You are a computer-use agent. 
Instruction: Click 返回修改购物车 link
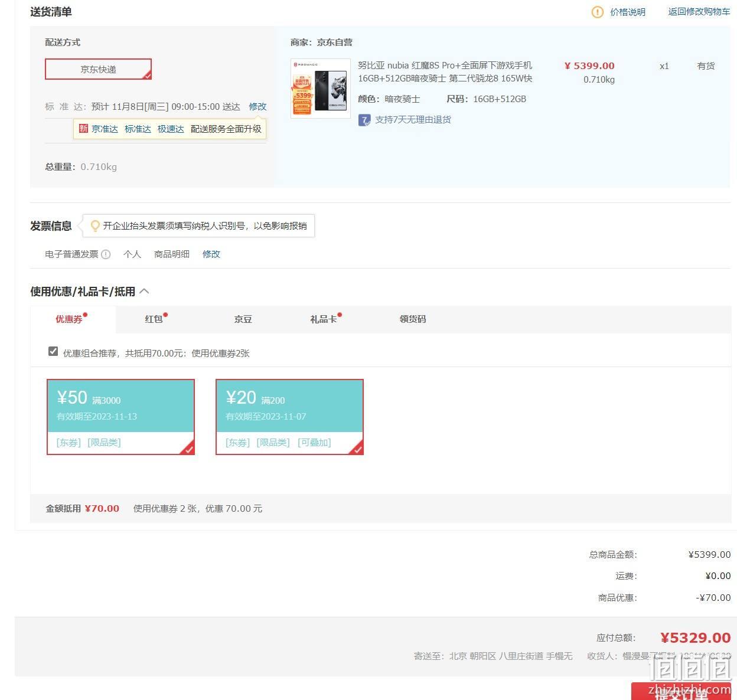(x=699, y=12)
